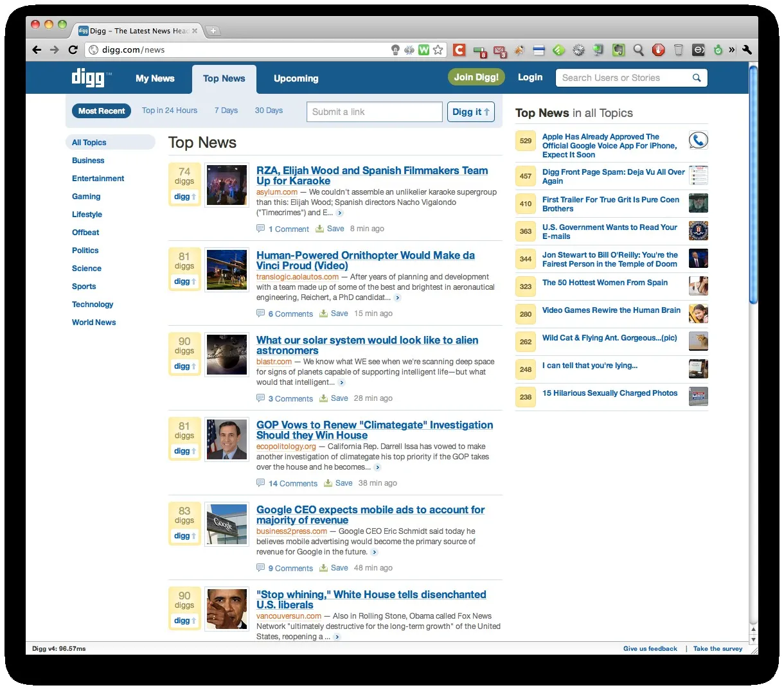Select the 7 Days filter
Viewport: 784px width, 690px height.
[226, 111]
